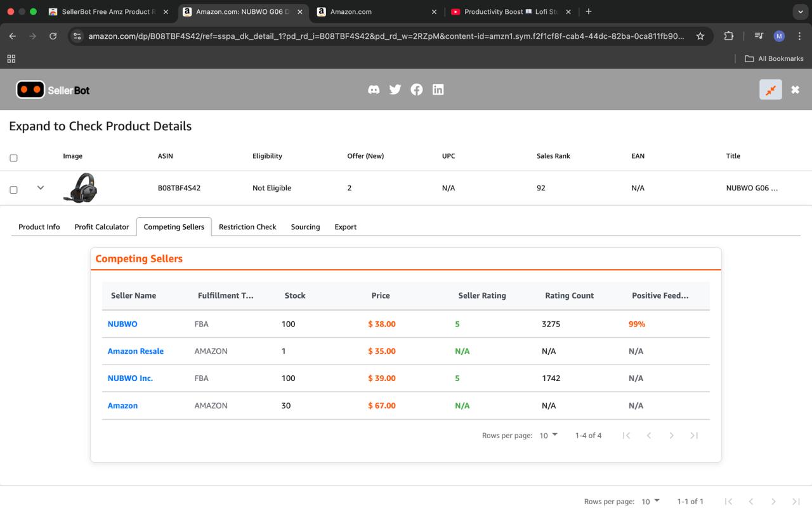Open Chrome three-dot menu
This screenshot has height=508, width=812.
pos(799,36)
